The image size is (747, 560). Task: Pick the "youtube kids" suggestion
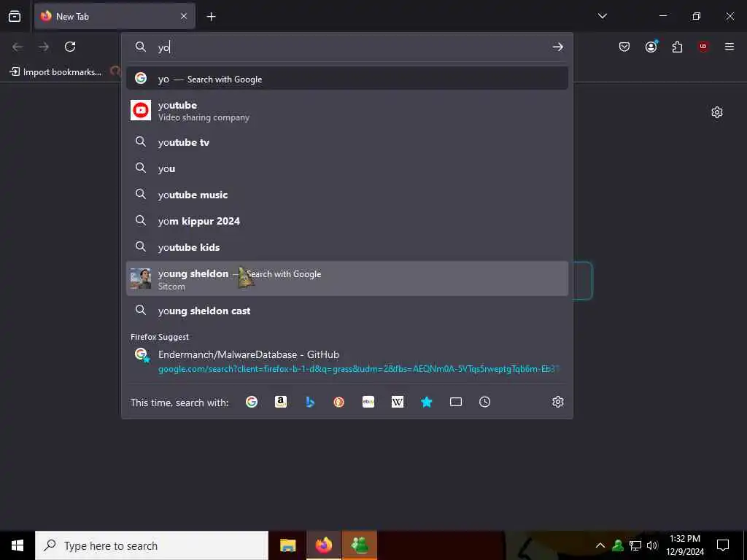coord(347,246)
